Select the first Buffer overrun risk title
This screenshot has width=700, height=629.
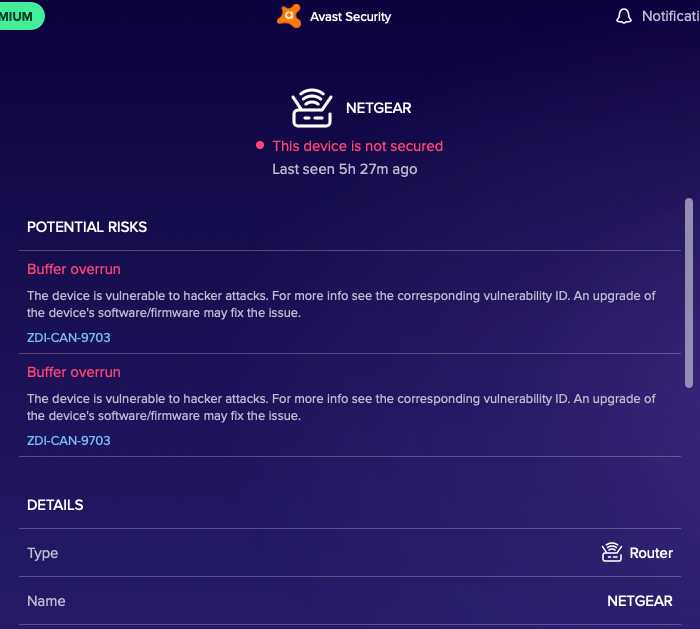coord(74,269)
